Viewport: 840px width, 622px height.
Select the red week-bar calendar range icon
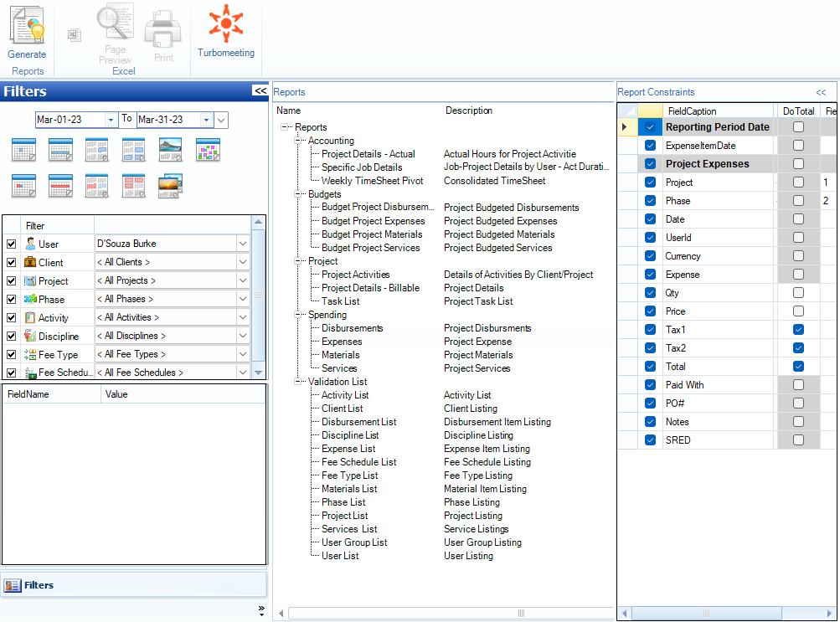tap(60, 187)
